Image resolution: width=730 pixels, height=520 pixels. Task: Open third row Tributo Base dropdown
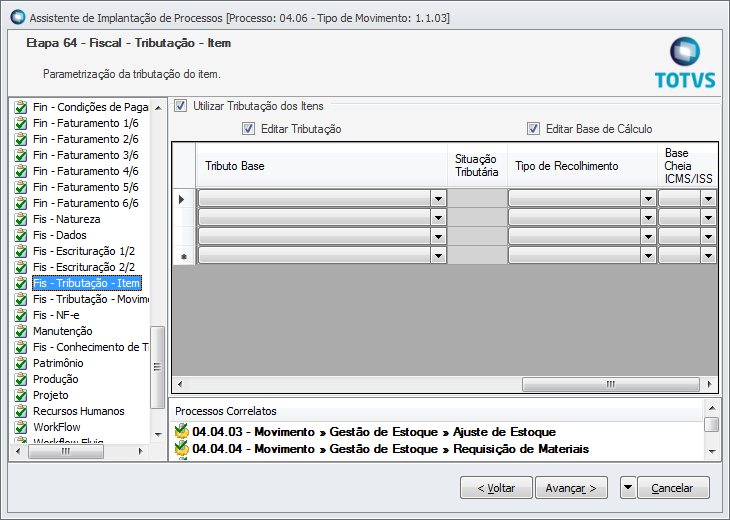pyautogui.click(x=438, y=236)
